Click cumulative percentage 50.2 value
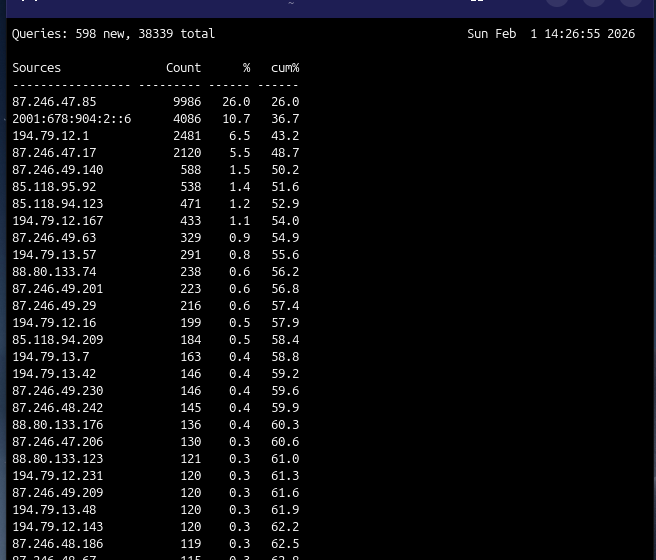656x560 pixels. 285,170
